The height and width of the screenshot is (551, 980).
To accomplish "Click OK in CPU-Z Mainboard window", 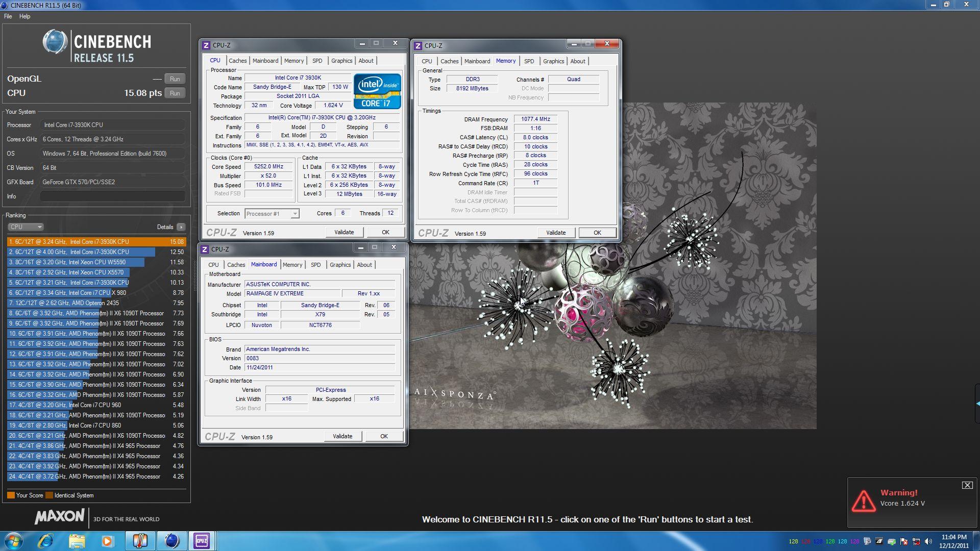I will pos(384,436).
